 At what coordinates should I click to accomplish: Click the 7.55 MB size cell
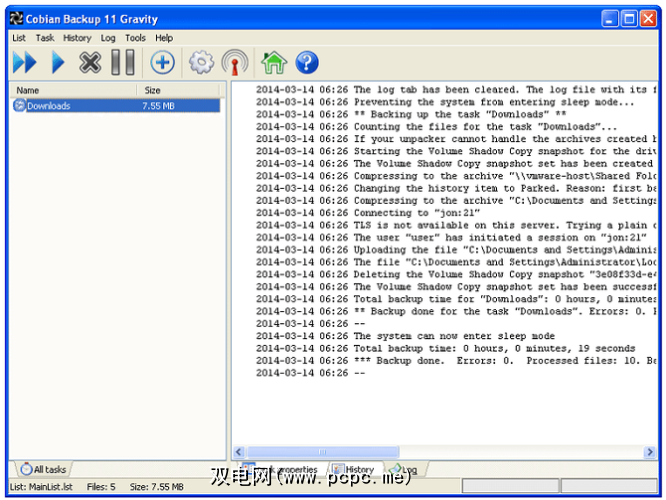click(x=158, y=106)
